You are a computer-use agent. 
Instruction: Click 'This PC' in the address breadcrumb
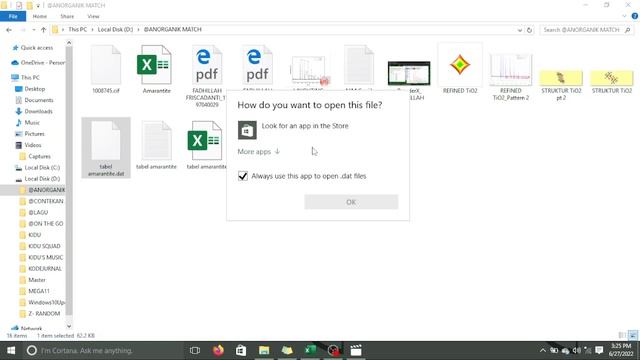pyautogui.click(x=78, y=29)
